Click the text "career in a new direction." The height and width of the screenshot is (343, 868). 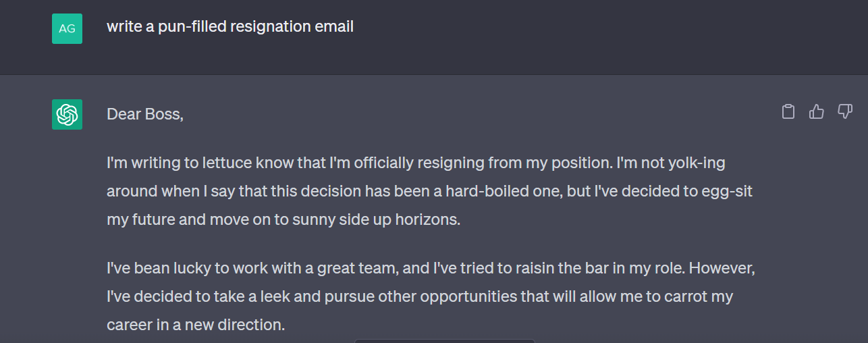[196, 325]
